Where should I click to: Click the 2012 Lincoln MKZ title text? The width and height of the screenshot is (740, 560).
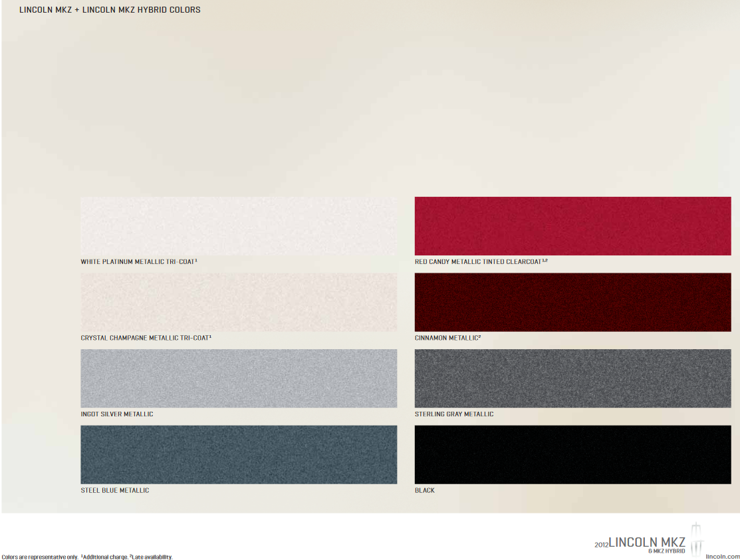(640, 543)
